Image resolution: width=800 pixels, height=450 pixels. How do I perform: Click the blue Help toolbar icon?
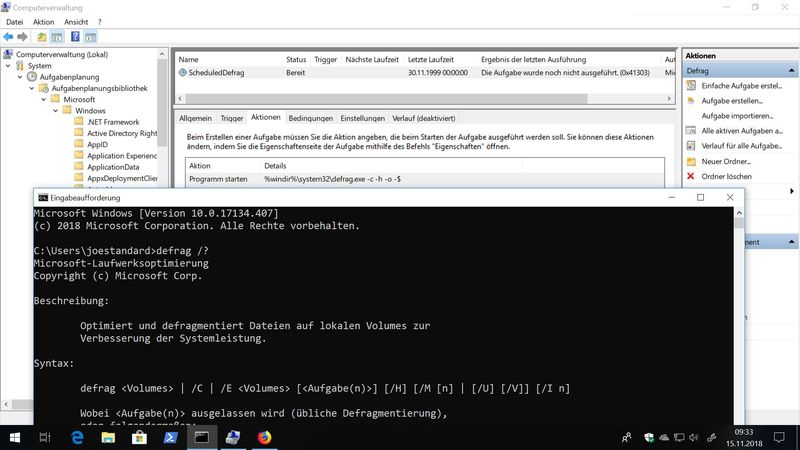75,37
